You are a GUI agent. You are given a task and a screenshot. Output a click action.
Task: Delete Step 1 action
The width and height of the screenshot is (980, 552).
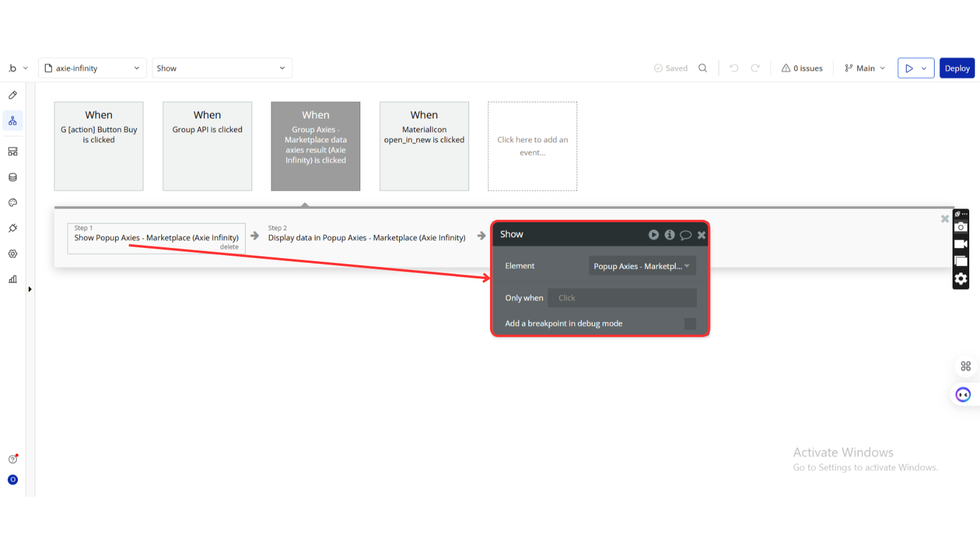click(229, 247)
